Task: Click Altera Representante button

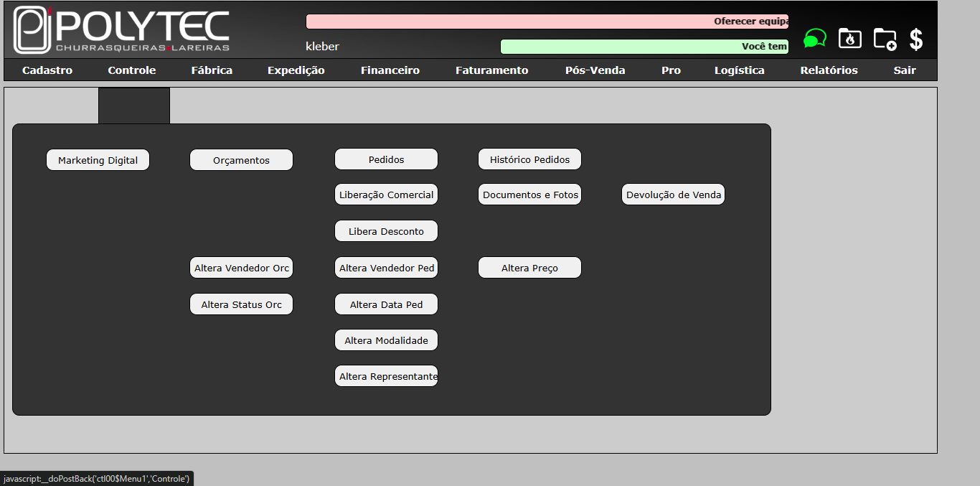Action: [386, 376]
